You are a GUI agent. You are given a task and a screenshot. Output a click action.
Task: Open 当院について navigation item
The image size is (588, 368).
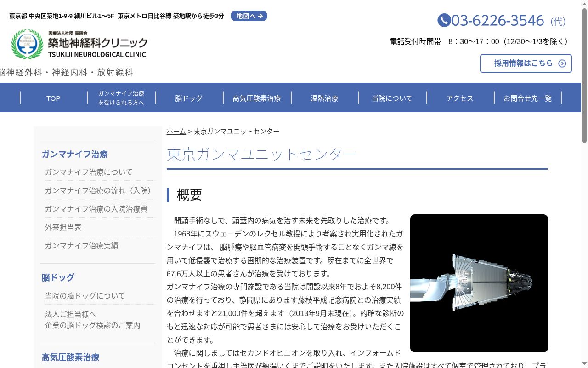[x=392, y=98]
